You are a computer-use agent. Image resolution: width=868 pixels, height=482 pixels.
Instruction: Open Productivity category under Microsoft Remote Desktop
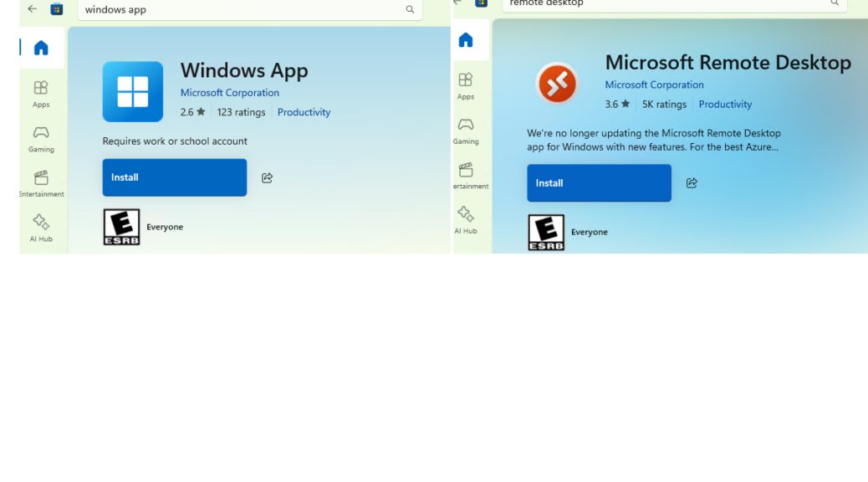[725, 104]
